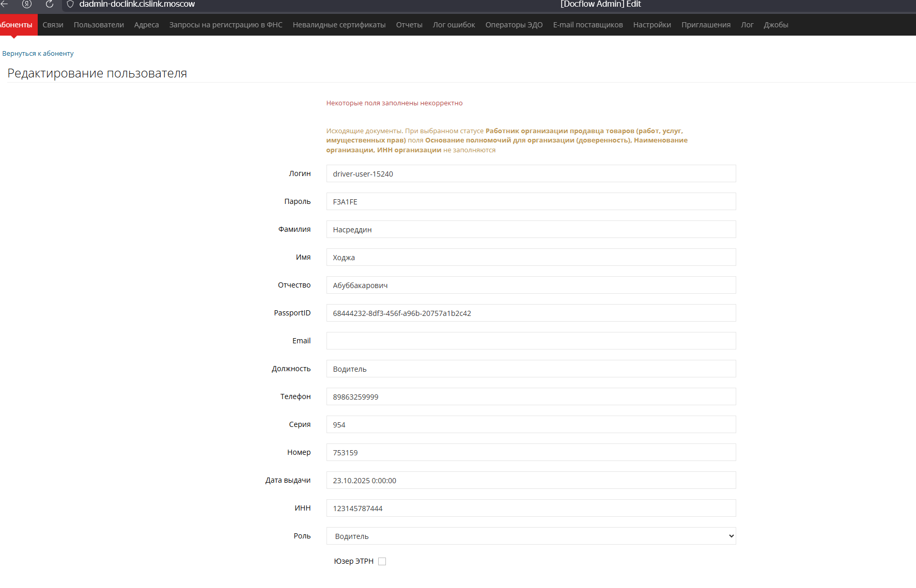Go to the Связи menu item
Viewport: 916px width, 588px height.
[x=53, y=25]
